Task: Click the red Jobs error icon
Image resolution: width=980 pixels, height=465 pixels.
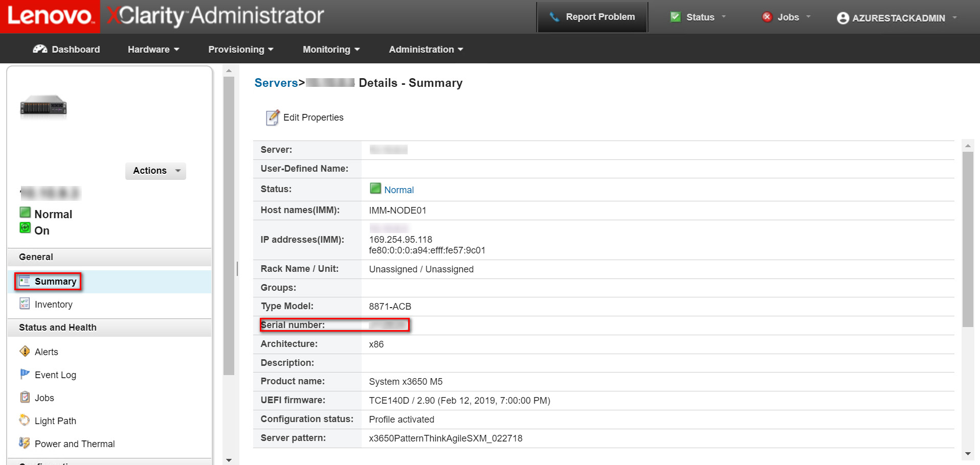Action: coord(767,17)
